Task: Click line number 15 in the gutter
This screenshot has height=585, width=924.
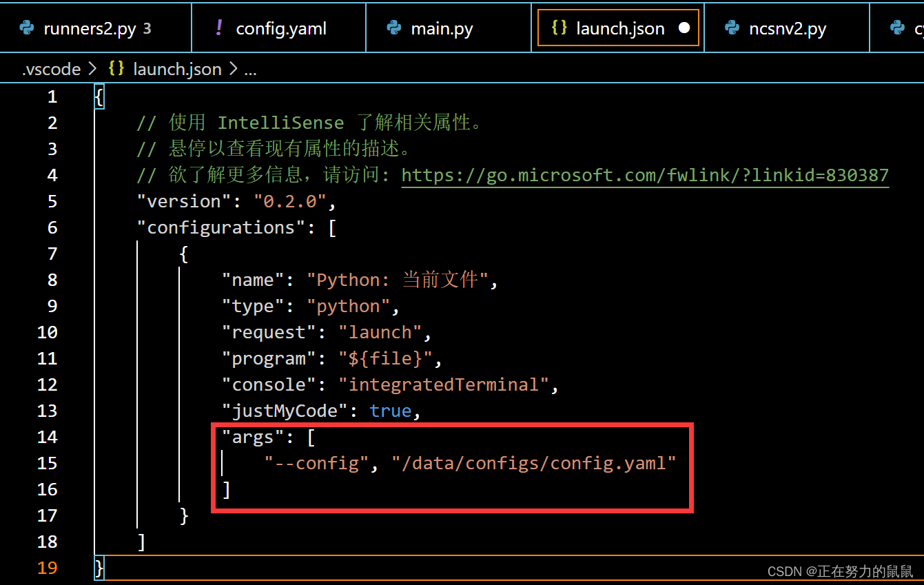Action: pyautogui.click(x=47, y=463)
